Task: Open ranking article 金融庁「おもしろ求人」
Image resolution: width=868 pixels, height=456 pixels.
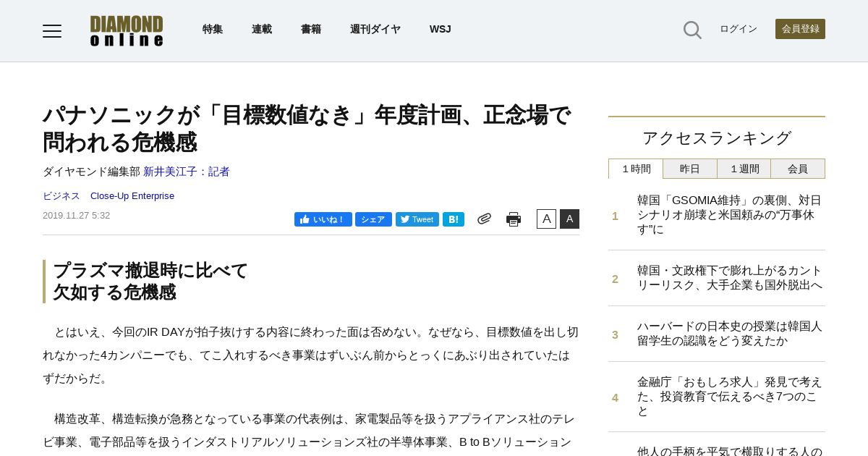Action: click(730, 397)
